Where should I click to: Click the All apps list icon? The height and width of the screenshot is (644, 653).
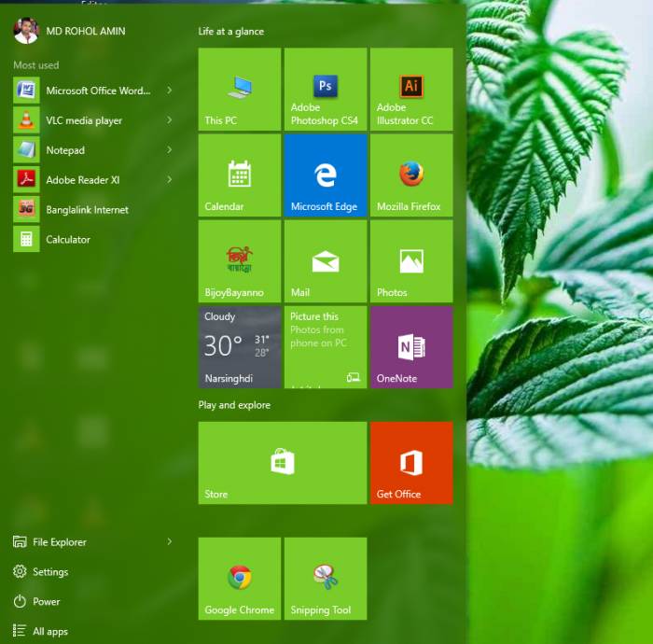coord(20,631)
